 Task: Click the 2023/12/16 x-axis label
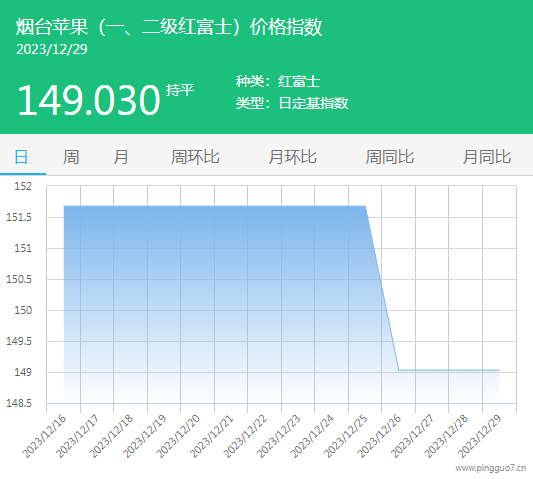pos(44,436)
